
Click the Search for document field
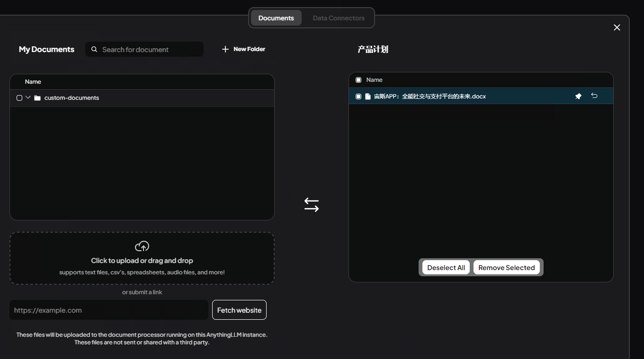click(149, 49)
